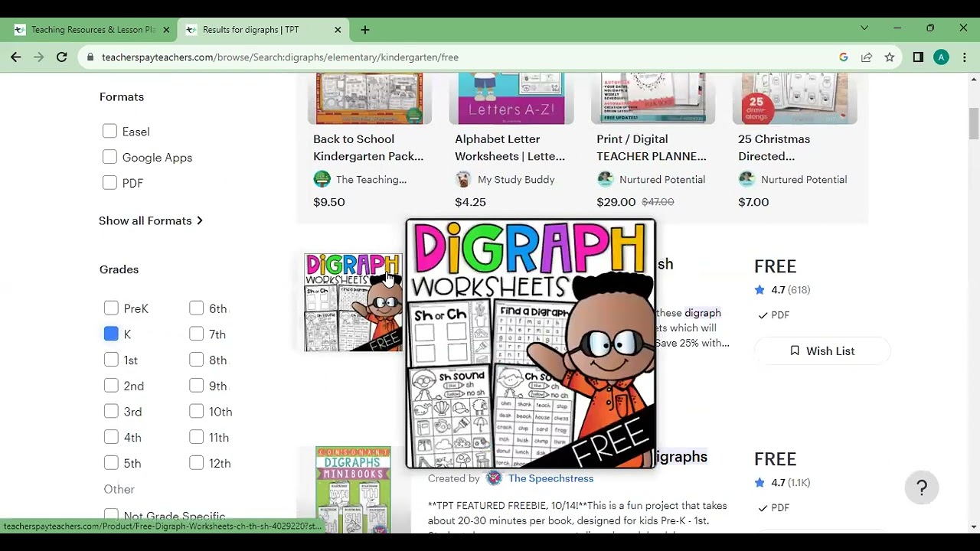Check the 11th grade filter
Viewport: 980px width, 551px height.
point(197,437)
